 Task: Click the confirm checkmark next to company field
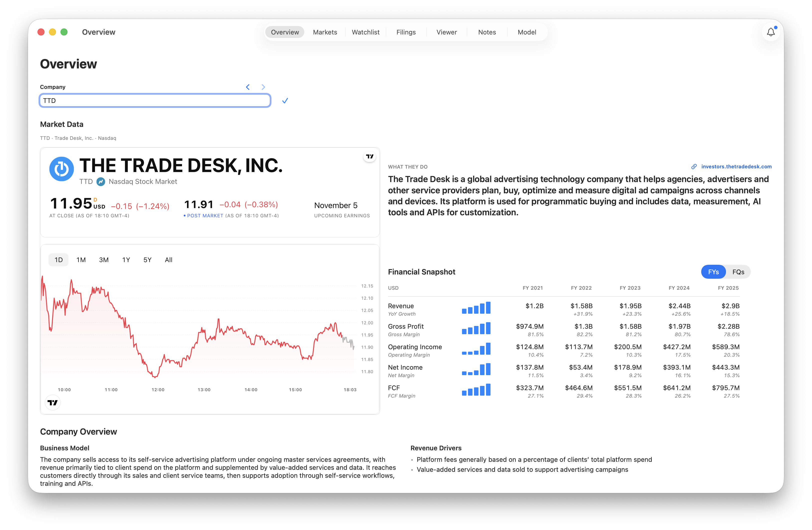[285, 101]
